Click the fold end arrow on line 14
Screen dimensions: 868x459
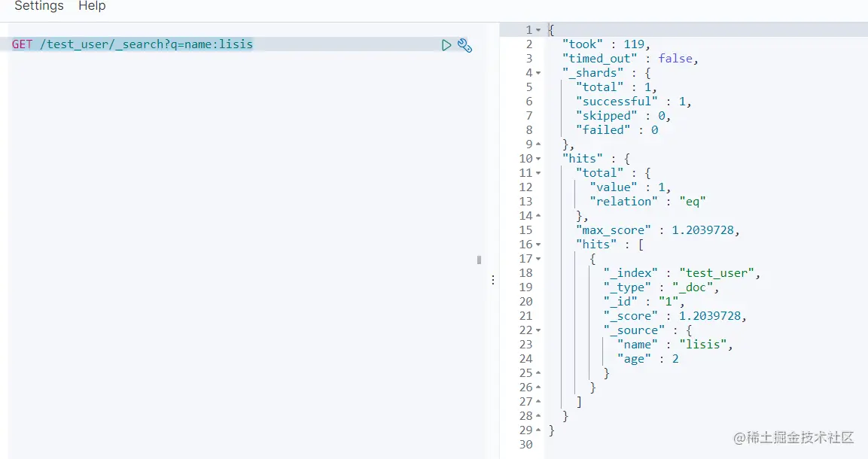pos(538,216)
